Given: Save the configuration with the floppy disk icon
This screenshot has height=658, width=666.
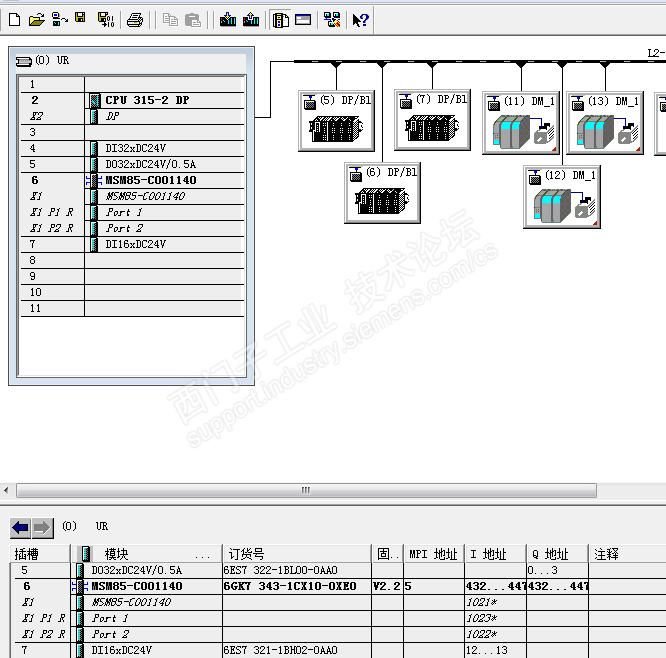Looking at the screenshot, I should (80, 18).
